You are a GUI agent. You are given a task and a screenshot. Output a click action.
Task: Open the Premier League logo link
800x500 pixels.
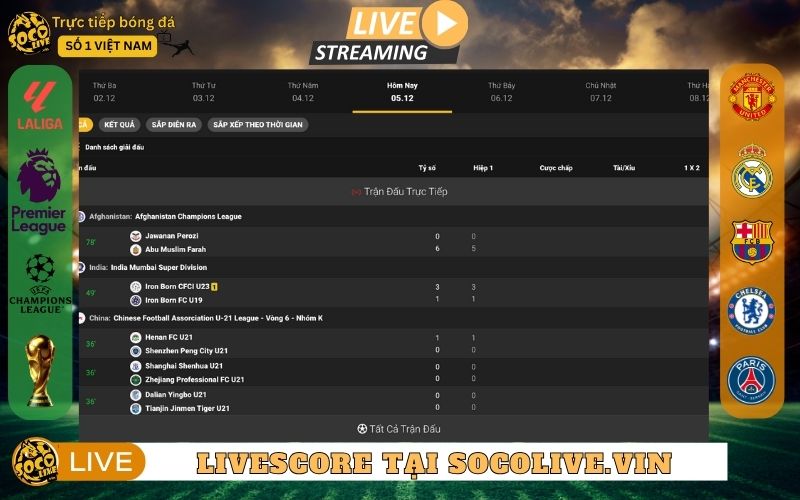[x=39, y=191]
